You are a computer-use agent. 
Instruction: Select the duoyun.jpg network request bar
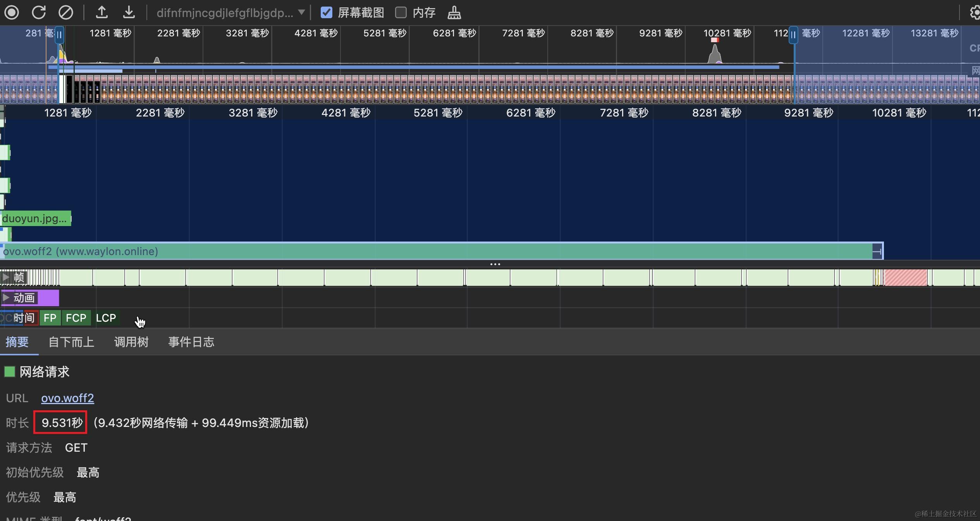[x=35, y=219]
